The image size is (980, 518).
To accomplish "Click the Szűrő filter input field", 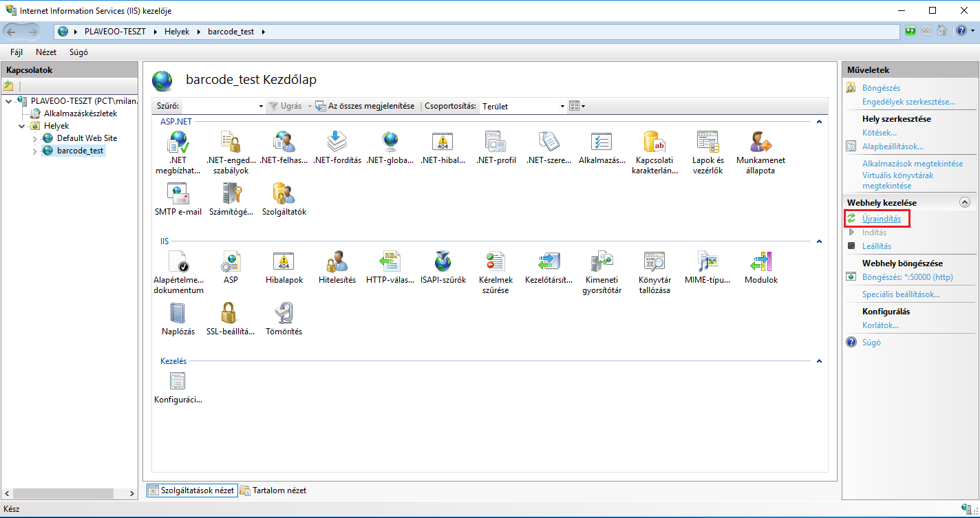I will tap(219, 107).
